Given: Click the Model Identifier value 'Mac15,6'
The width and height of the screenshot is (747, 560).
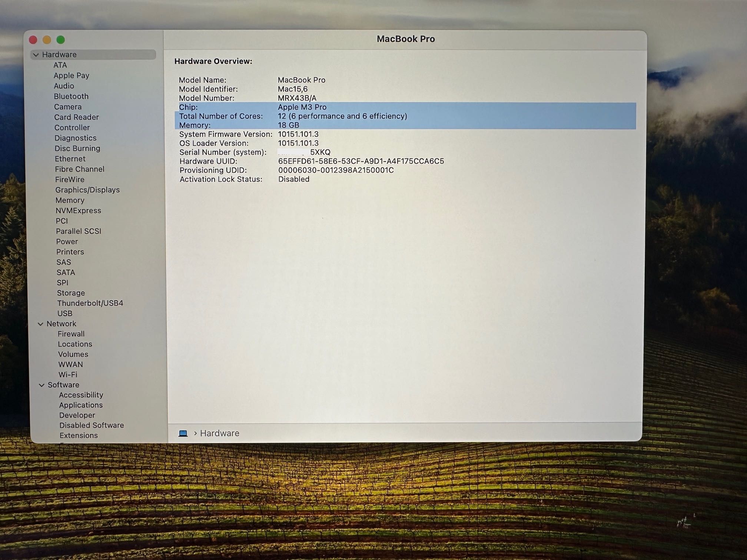Looking at the screenshot, I should (293, 89).
